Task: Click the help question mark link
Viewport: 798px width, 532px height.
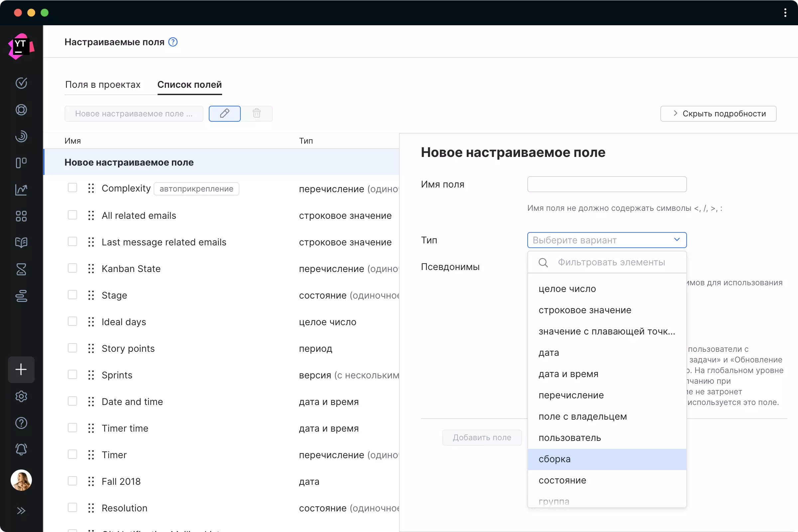Action: coord(173,42)
